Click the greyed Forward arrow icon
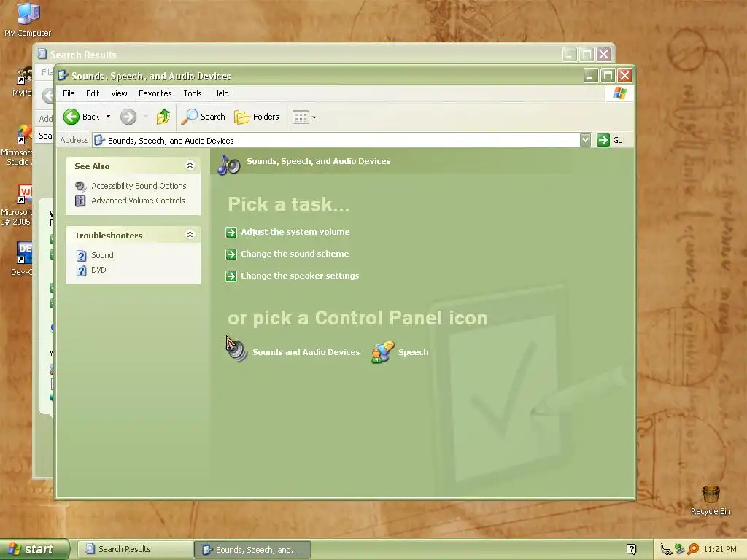The width and height of the screenshot is (747, 560). 128,117
